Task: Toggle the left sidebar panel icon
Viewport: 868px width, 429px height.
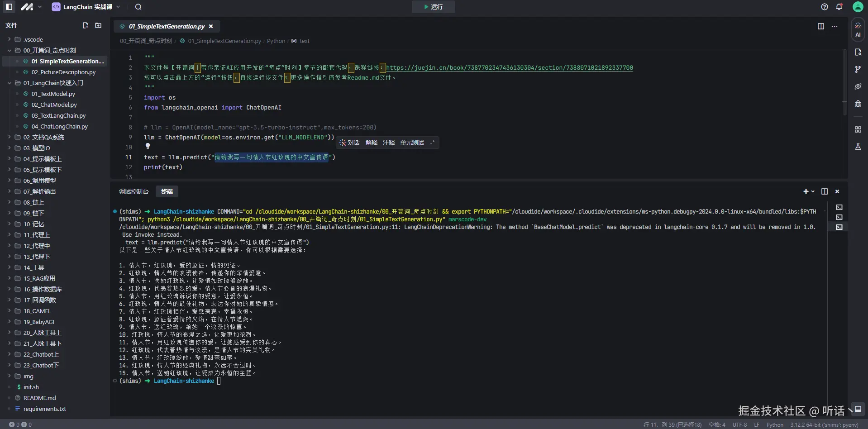Action: tap(9, 7)
